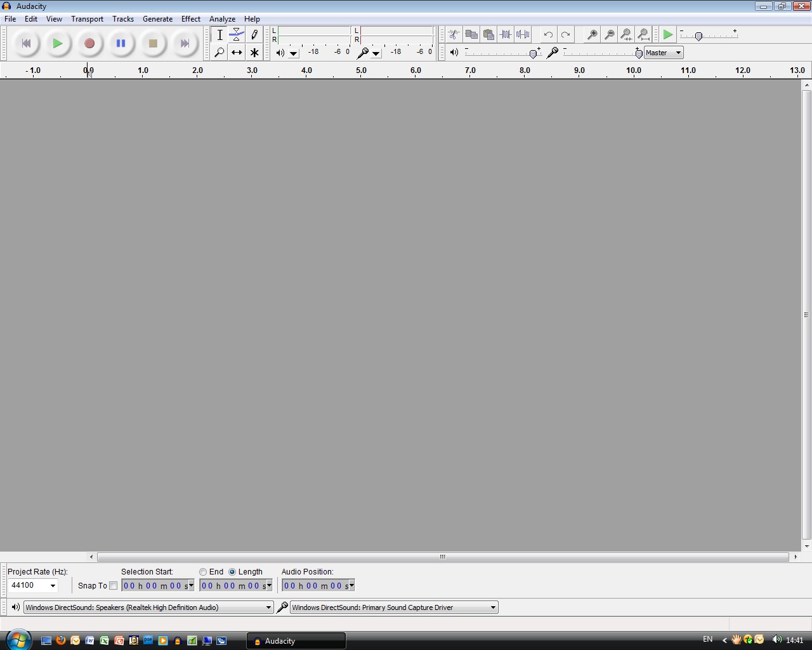812x650 pixels.
Task: Click the Paste clipboard icon
Action: (488, 35)
